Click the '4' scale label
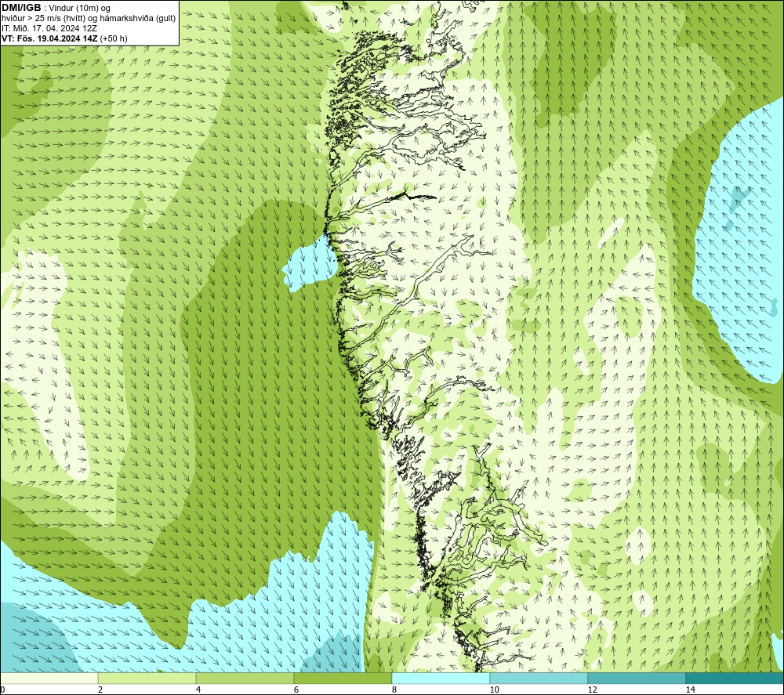 coord(198,690)
